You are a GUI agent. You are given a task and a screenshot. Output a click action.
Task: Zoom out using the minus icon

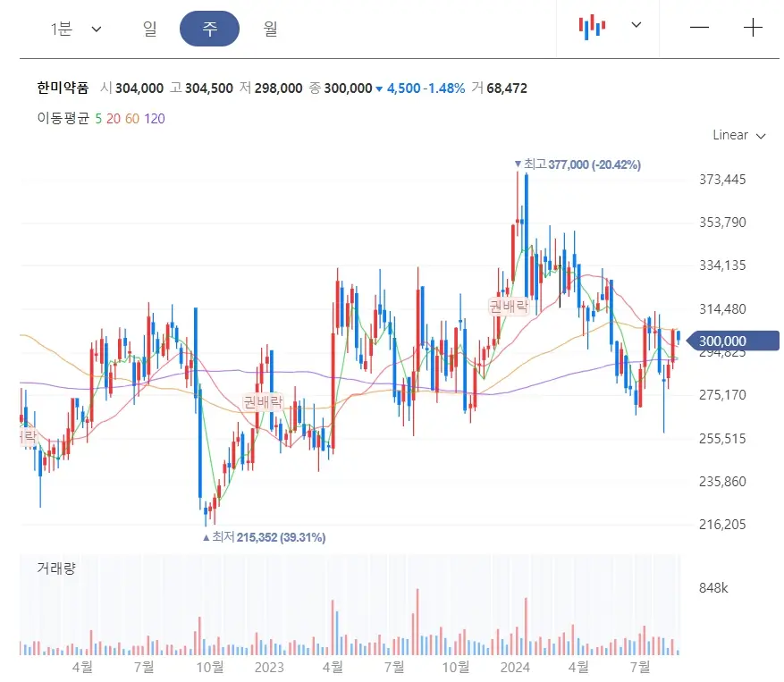(698, 28)
